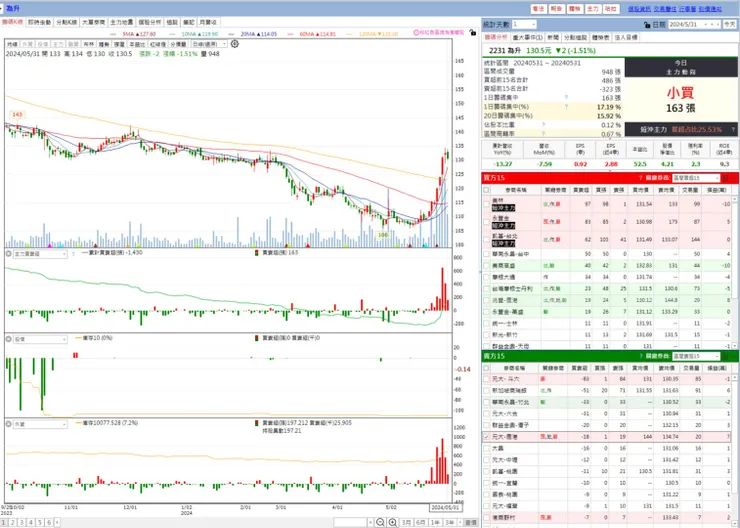Image resolution: width=740 pixels, height=528 pixels.
Task: Click the help icon beside 佔股本比重
Action: 544,125
